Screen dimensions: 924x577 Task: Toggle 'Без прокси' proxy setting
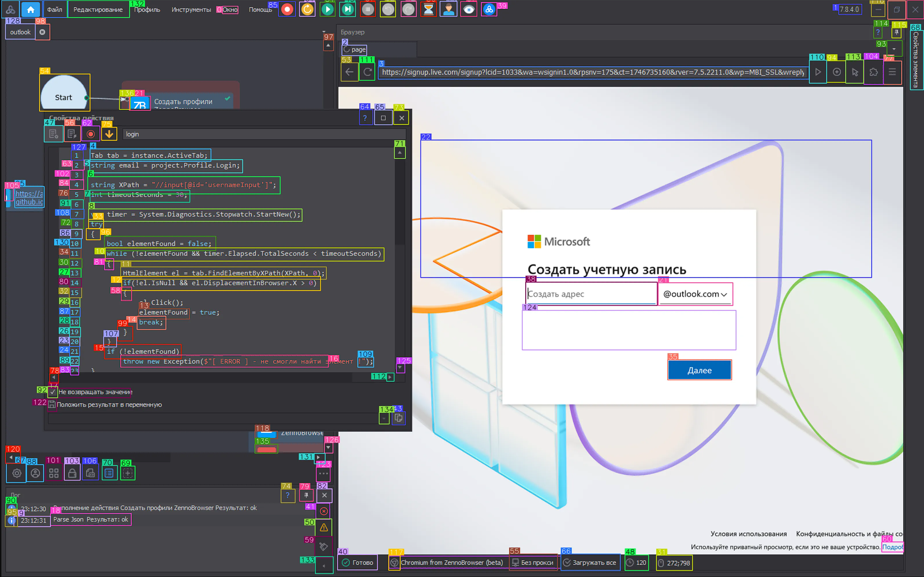[x=533, y=563]
